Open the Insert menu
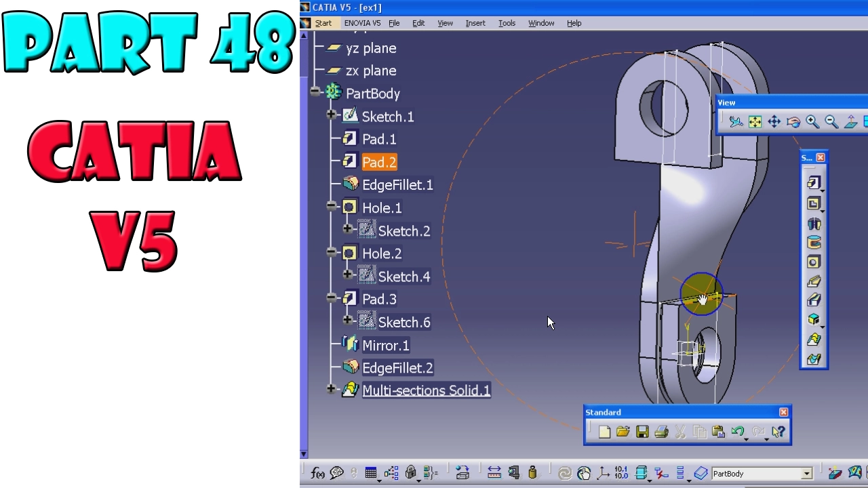 pyautogui.click(x=475, y=23)
